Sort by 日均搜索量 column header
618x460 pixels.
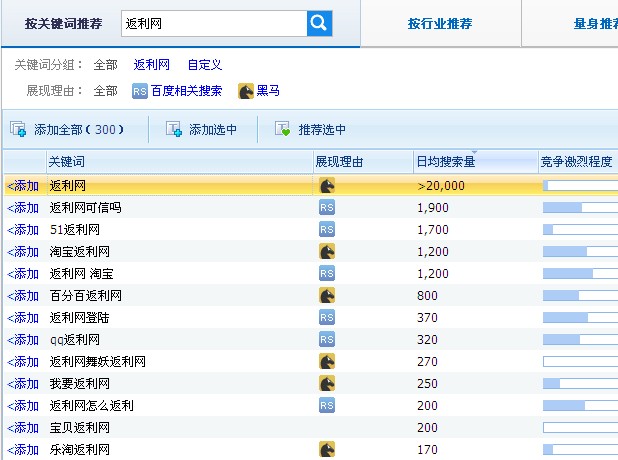point(446,161)
